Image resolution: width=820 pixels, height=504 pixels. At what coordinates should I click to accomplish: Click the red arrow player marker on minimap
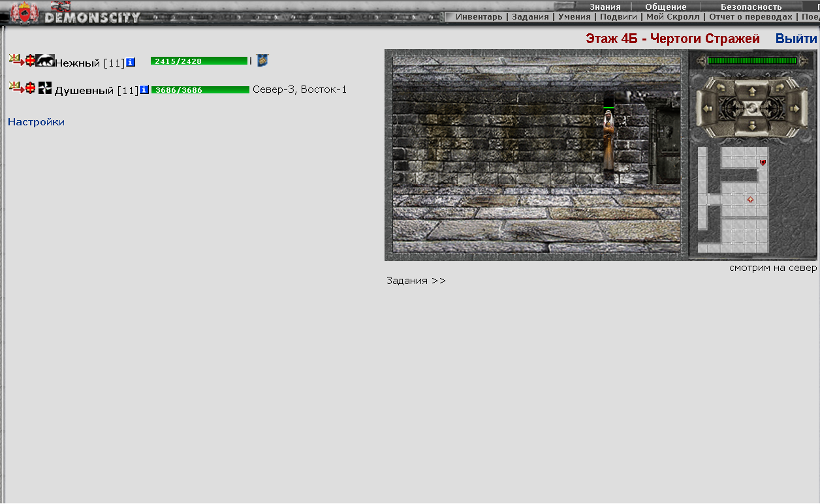751,199
